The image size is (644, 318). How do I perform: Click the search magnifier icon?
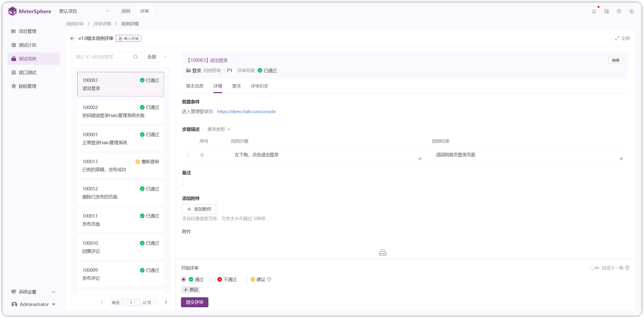click(x=136, y=57)
